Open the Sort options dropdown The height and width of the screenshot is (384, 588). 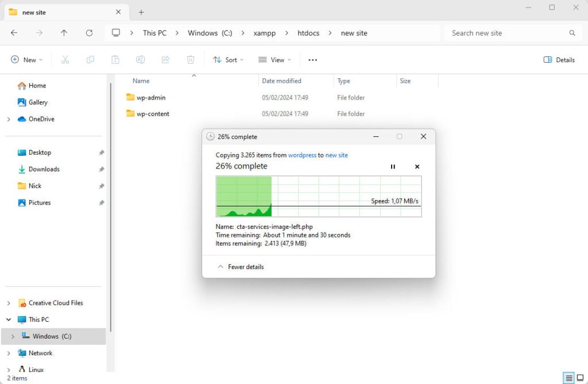click(229, 60)
